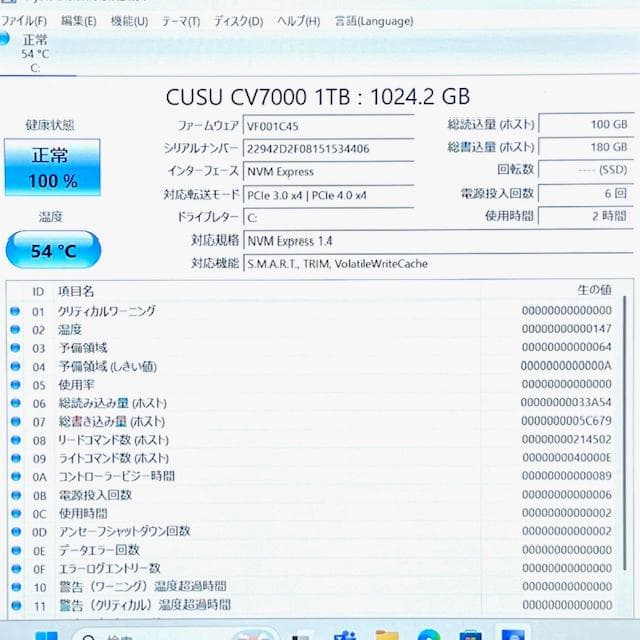The width and height of the screenshot is (640, 640).
Task: Open the 機能(U) menu
Action: point(129,21)
